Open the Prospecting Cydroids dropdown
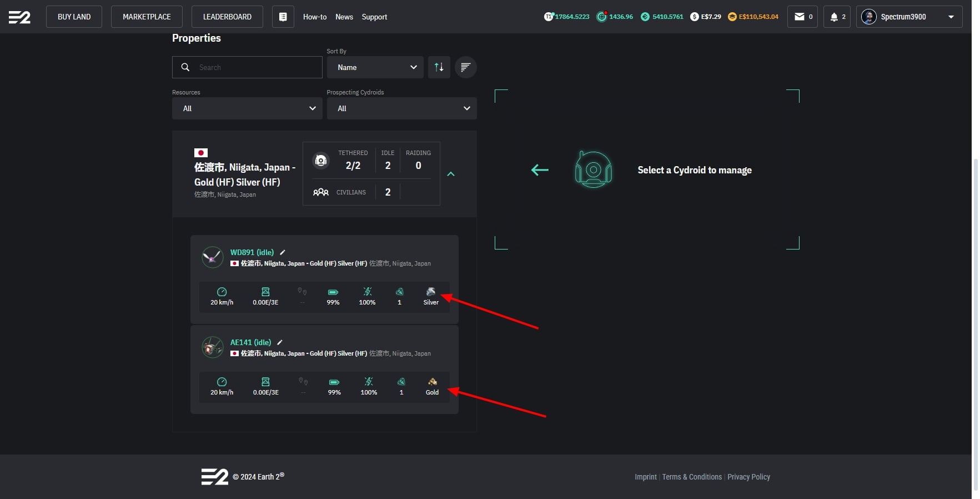The width and height of the screenshot is (980, 499). tap(401, 108)
